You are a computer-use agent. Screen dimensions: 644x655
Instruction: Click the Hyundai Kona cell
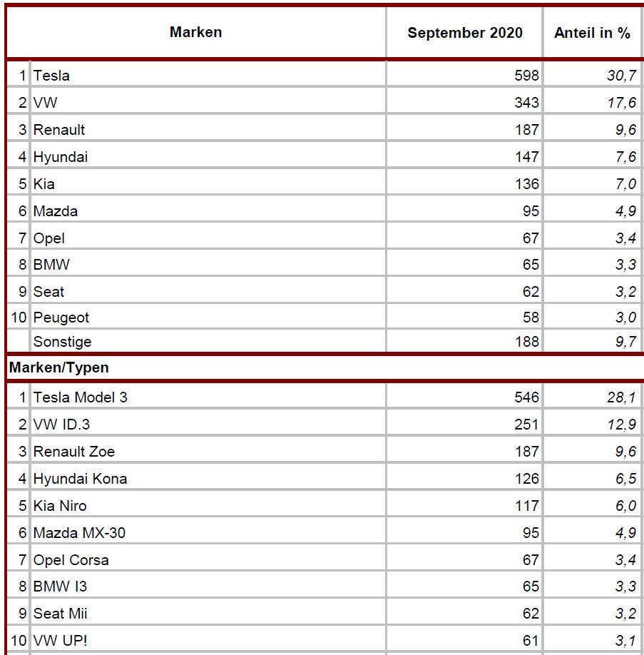coord(81,479)
